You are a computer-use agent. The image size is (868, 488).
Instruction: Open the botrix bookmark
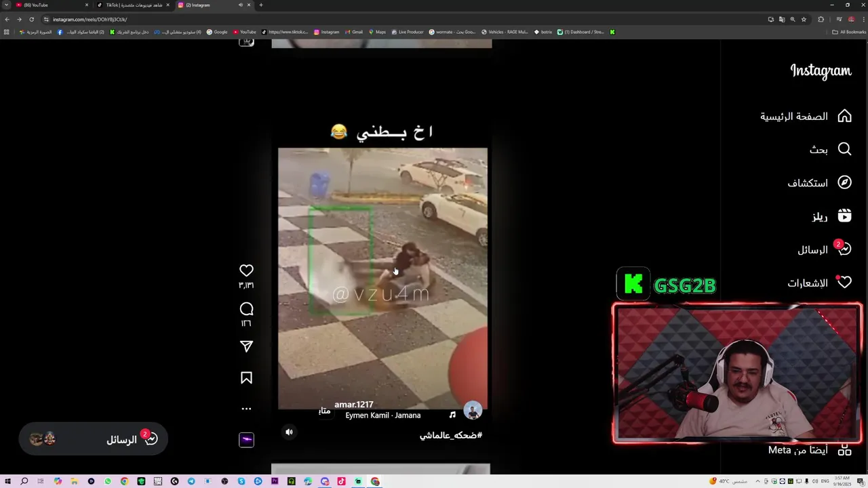point(543,32)
